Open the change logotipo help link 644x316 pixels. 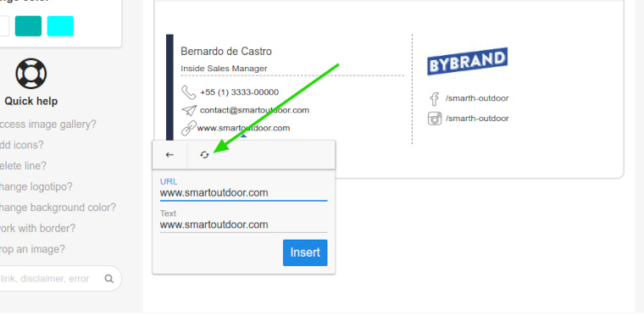(36, 186)
